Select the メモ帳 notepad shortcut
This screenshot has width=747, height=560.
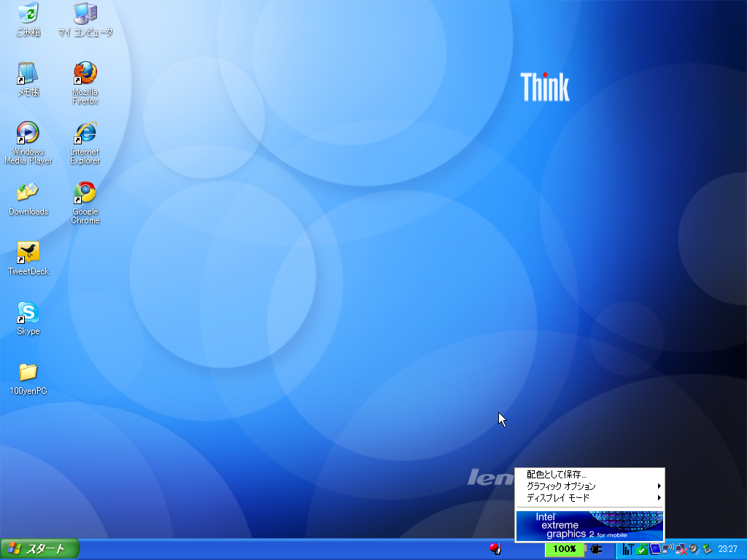[28, 79]
